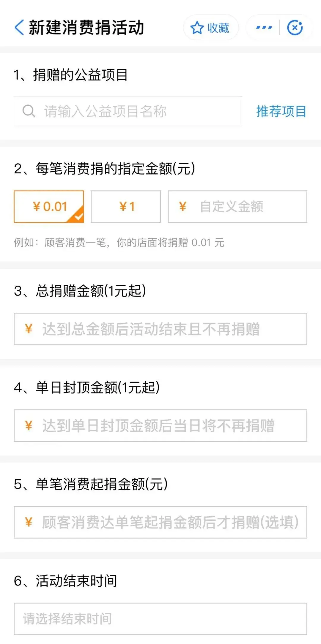Click the 收藏 favorite button label
The height and width of the screenshot is (644, 321).
tap(218, 28)
